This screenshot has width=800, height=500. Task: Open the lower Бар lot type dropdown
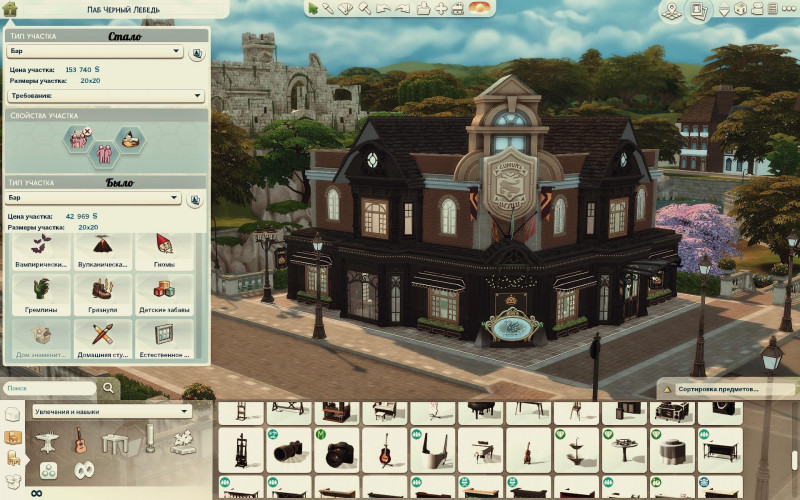[x=93, y=197]
